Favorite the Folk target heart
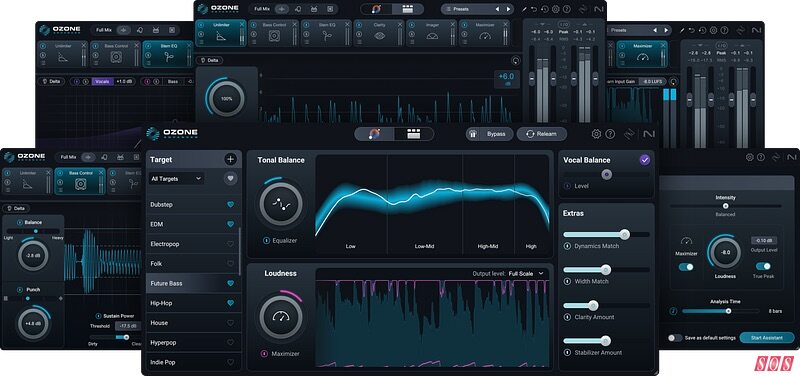800x376 pixels. [x=231, y=264]
